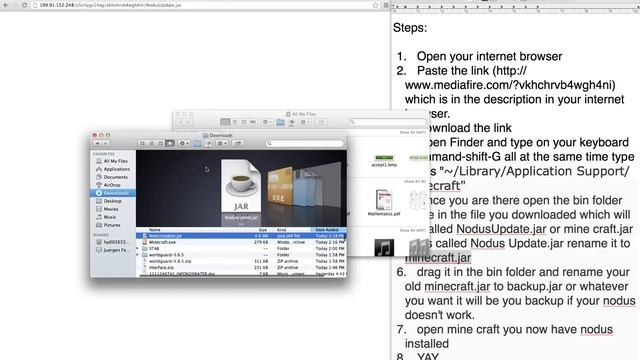Screen dimensions: 640x360
Task: Select Mathematics.pdf in All My Files window
Action: (x=384, y=202)
